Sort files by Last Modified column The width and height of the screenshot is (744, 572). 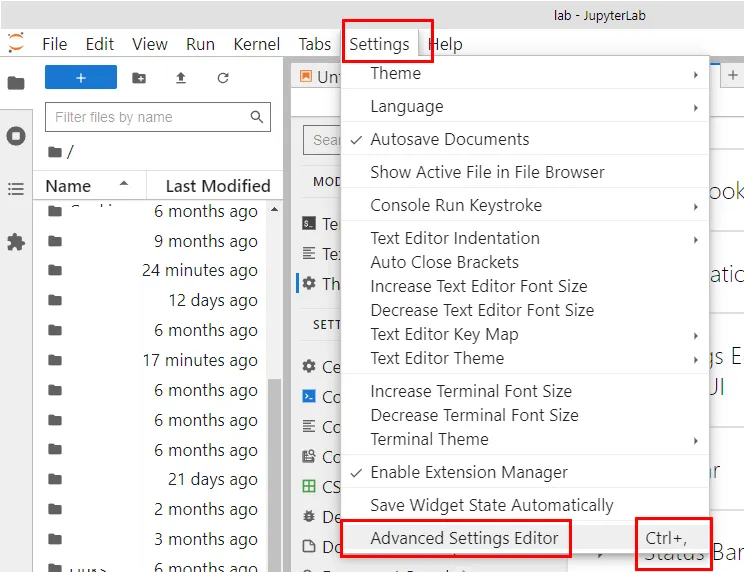[x=217, y=185]
